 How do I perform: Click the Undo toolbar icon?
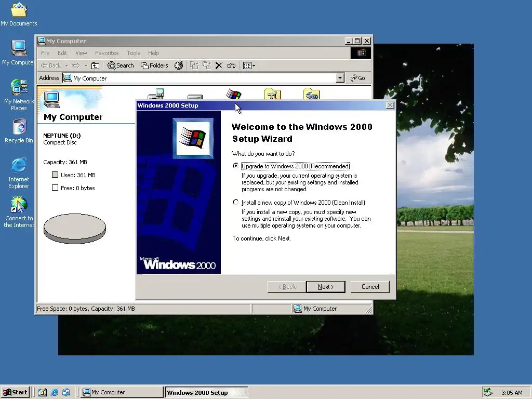(x=231, y=65)
